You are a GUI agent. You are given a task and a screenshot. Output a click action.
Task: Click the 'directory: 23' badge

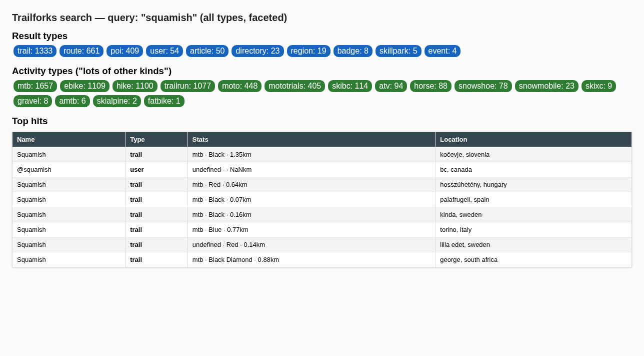257,51
